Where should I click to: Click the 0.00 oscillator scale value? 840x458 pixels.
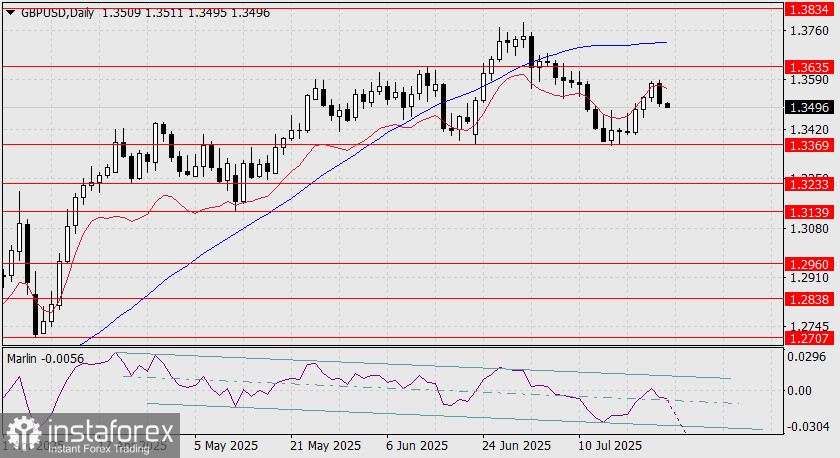800,391
